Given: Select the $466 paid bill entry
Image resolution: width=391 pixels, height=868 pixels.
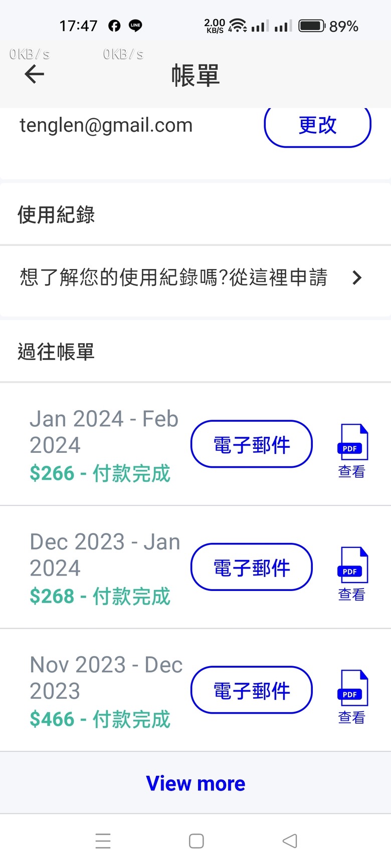Looking at the screenshot, I should coord(100,719).
